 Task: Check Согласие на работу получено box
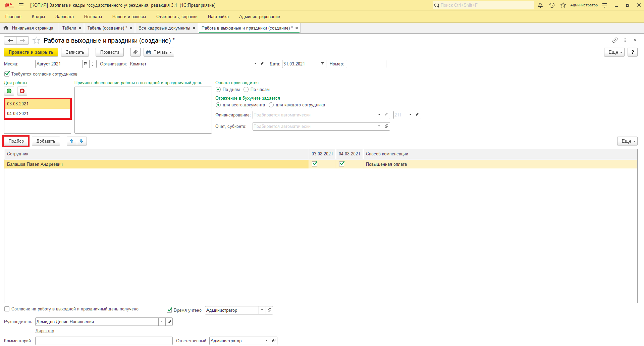7,309
